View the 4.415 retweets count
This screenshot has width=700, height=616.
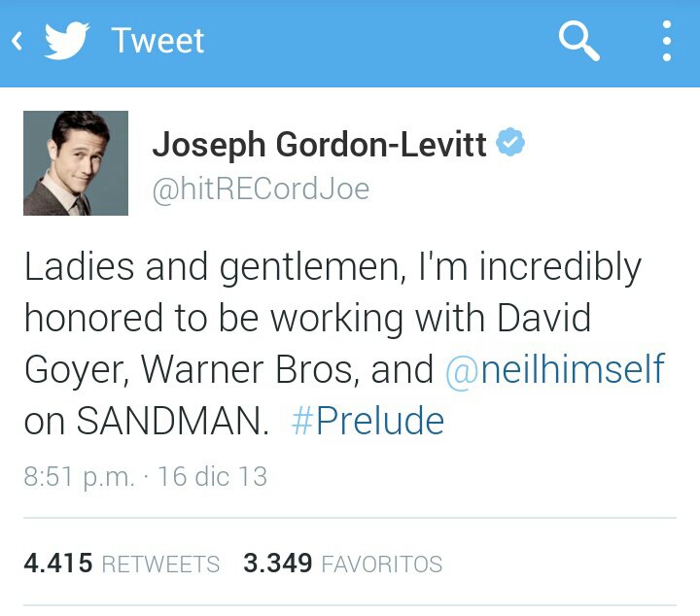click(x=58, y=563)
